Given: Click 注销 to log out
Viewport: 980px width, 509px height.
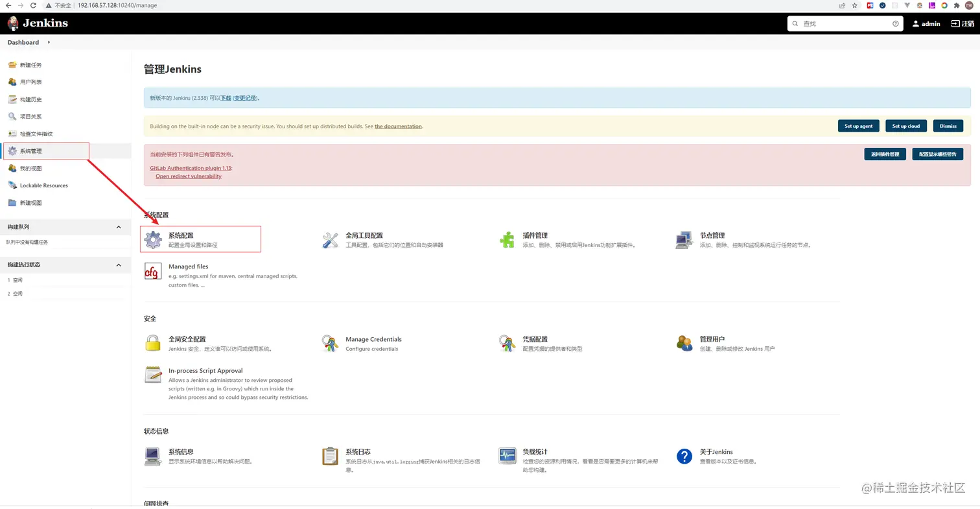Looking at the screenshot, I should 962,23.
